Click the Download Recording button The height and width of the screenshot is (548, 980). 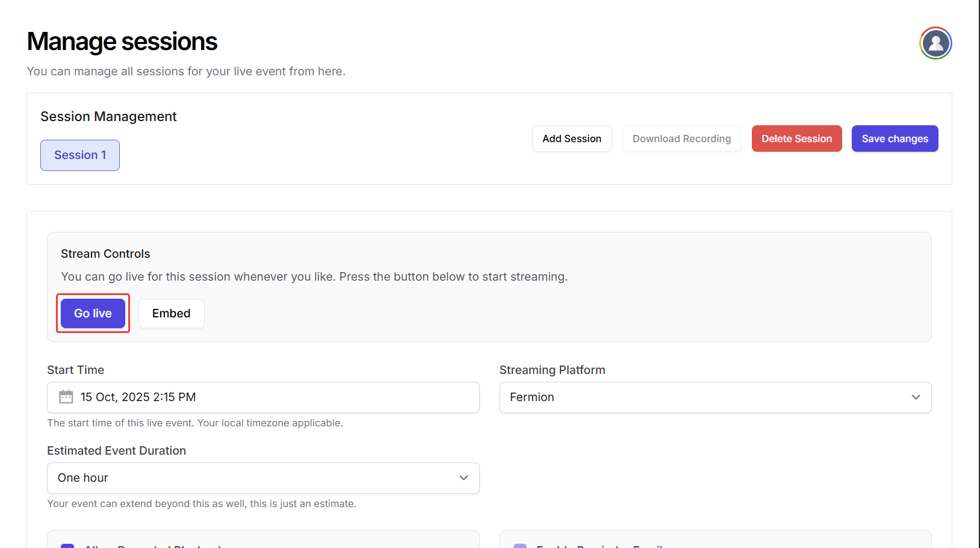coord(681,139)
